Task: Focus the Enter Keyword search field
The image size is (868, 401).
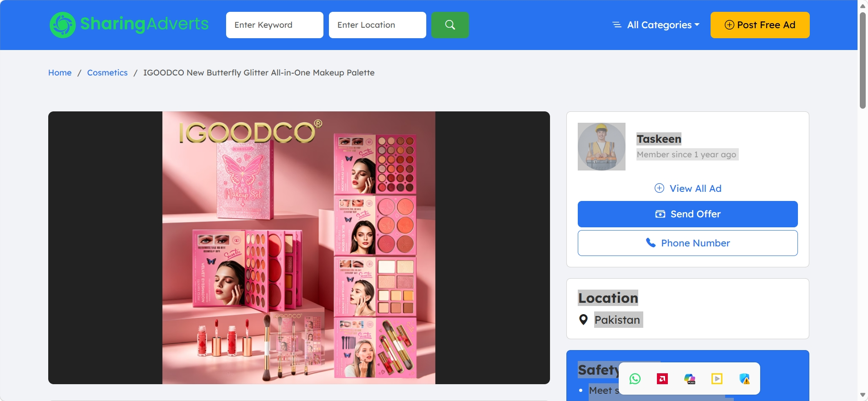Action: coord(275,25)
